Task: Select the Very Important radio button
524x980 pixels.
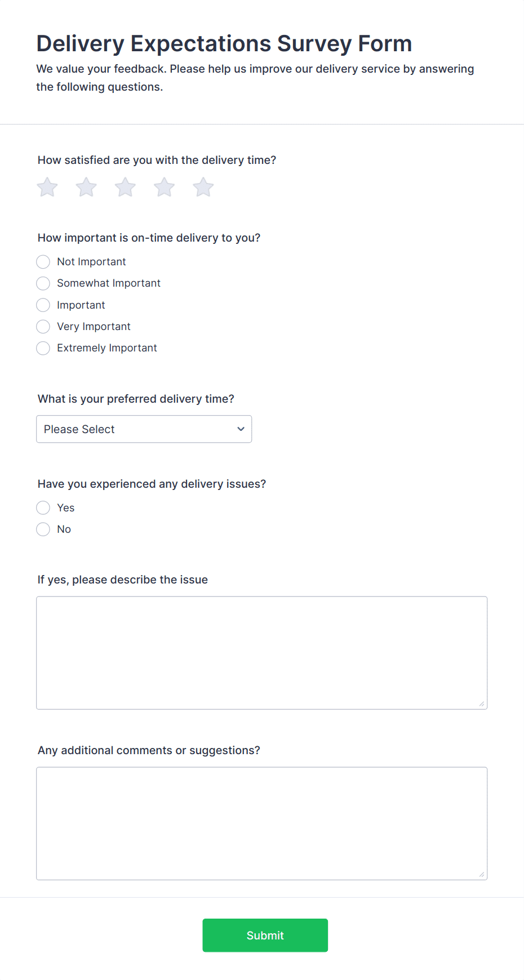Action: pyautogui.click(x=43, y=327)
